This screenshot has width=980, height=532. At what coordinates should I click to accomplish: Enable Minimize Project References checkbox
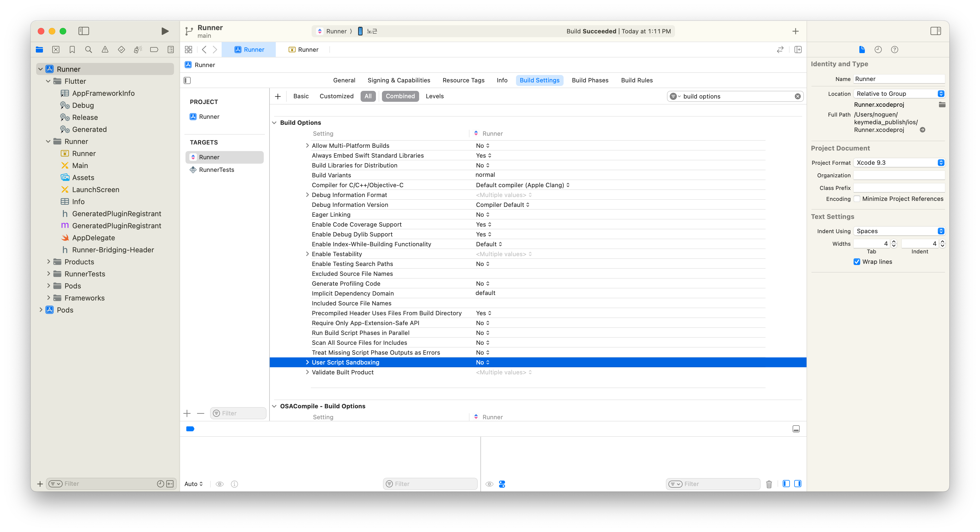tap(857, 199)
